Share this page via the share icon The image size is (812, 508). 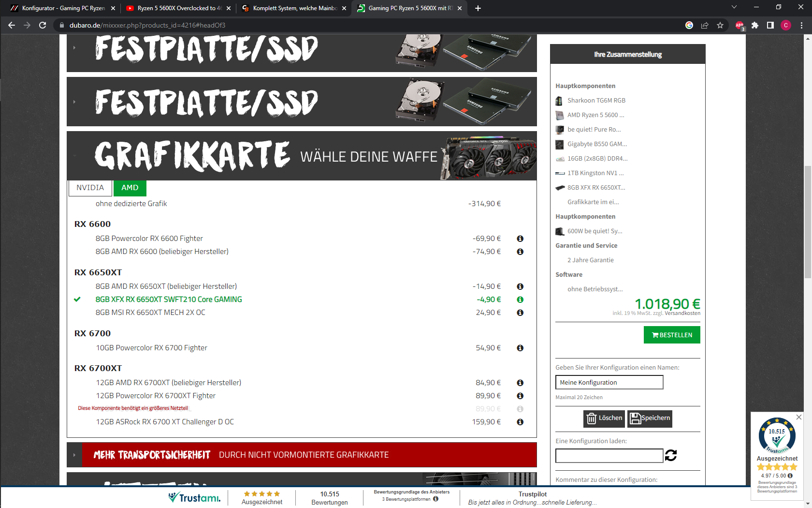(x=705, y=25)
